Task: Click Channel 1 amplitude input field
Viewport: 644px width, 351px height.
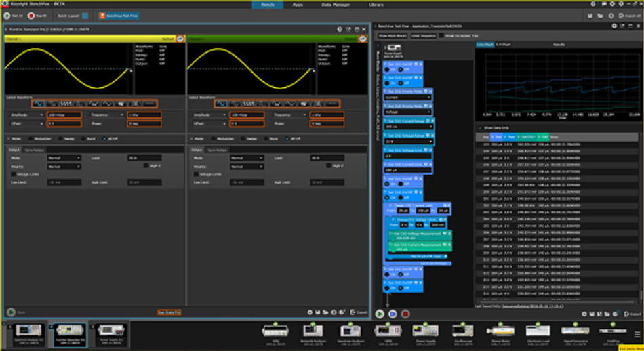Action: [x=64, y=115]
